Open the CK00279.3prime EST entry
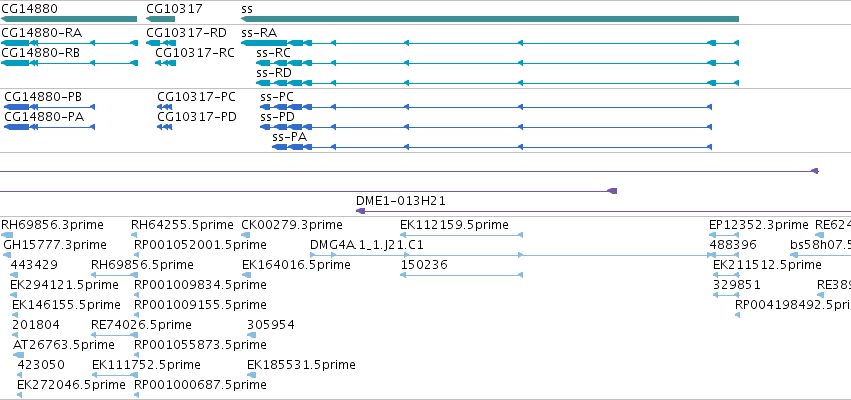This screenshot has width=851, height=400. 292,225
